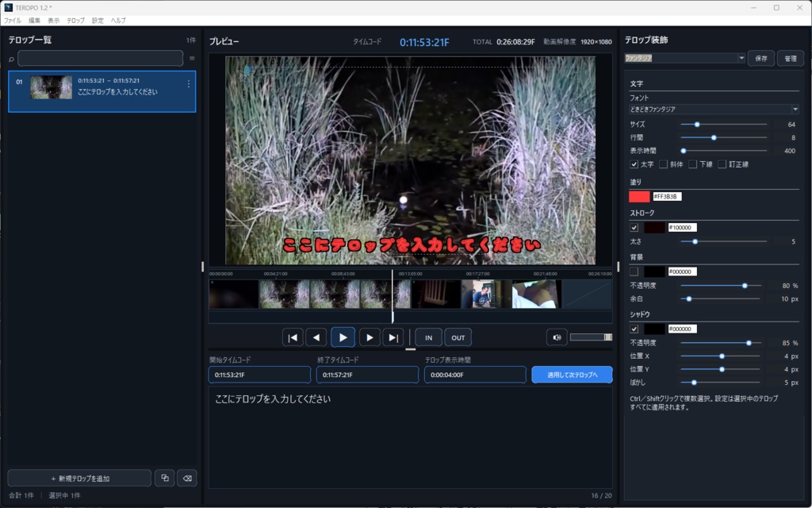Click the 位置 X slider handle
This screenshot has width=812, height=508.
(722, 356)
